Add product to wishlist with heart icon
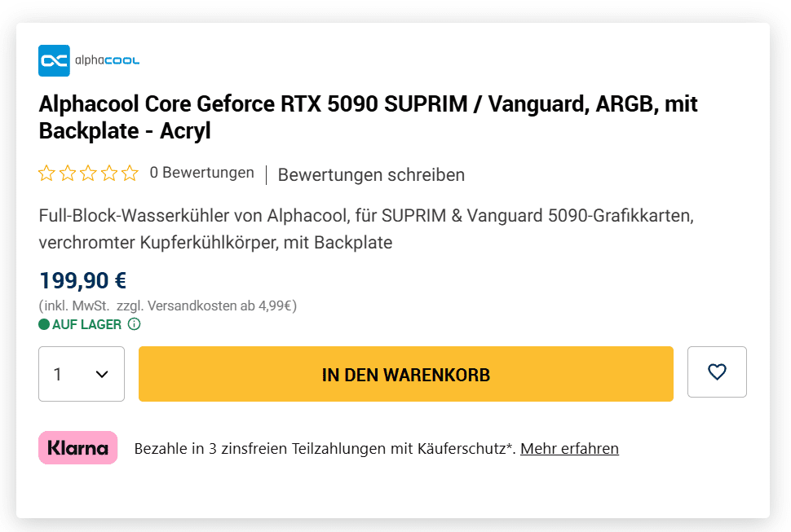 click(717, 372)
